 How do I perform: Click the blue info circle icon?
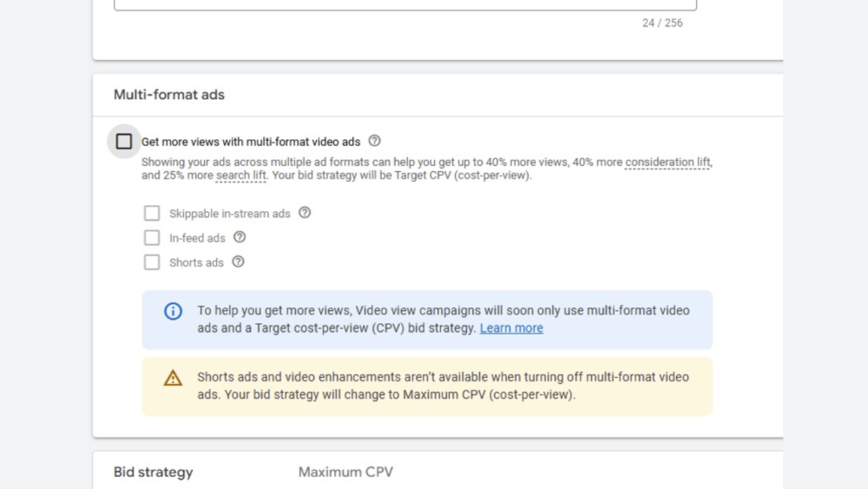(173, 311)
